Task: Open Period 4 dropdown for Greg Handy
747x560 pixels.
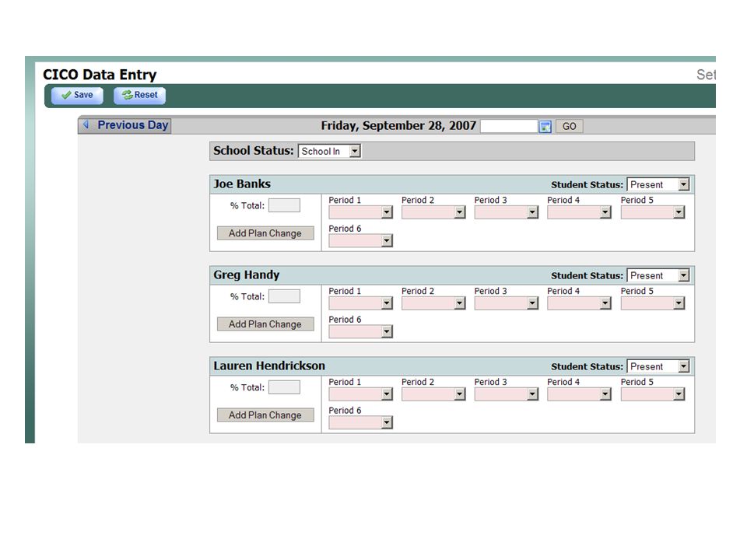Action: click(579, 303)
